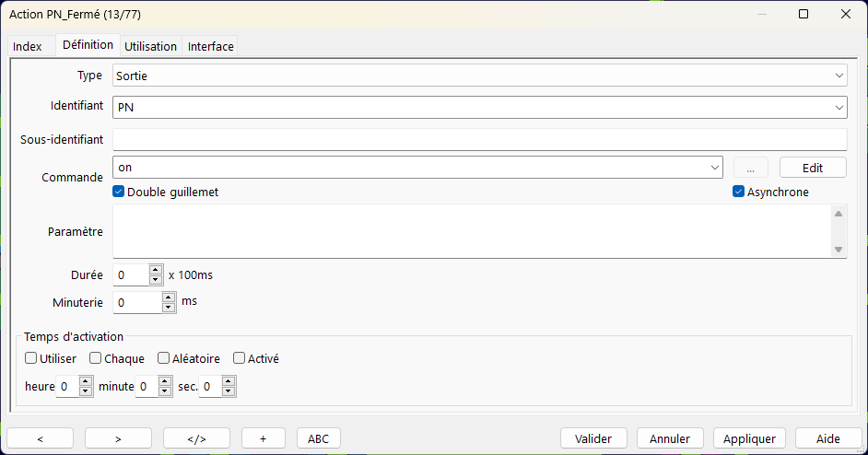Add new action with + button
The width and height of the screenshot is (868, 455).
(x=263, y=438)
